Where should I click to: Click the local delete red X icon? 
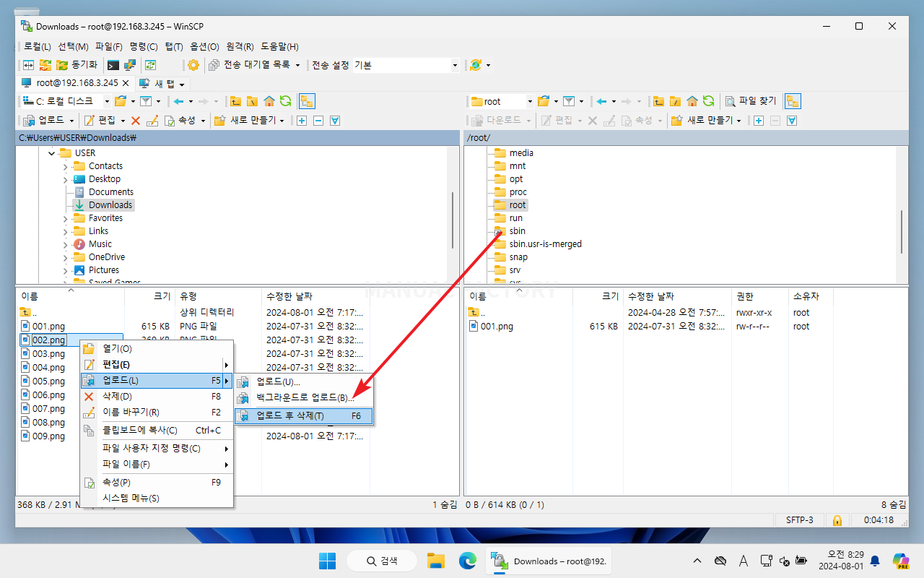135,120
